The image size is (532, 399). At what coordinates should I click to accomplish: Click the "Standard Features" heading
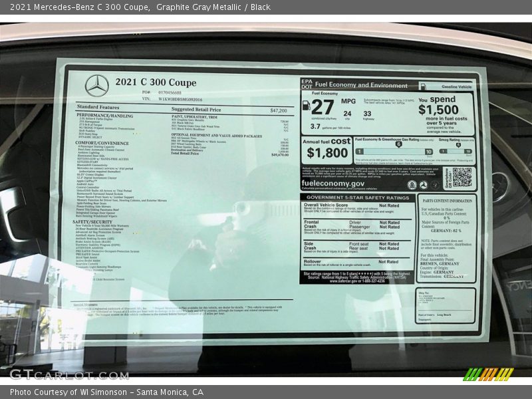pyautogui.click(x=98, y=107)
